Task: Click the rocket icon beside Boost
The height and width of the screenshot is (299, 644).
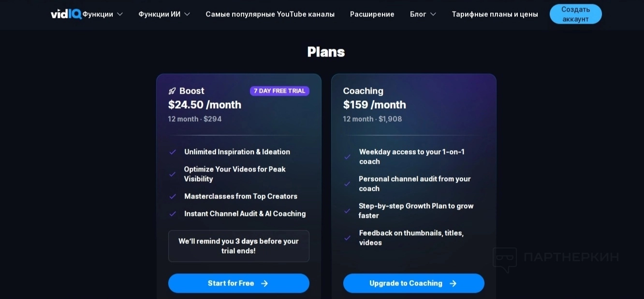Action: coord(172,91)
